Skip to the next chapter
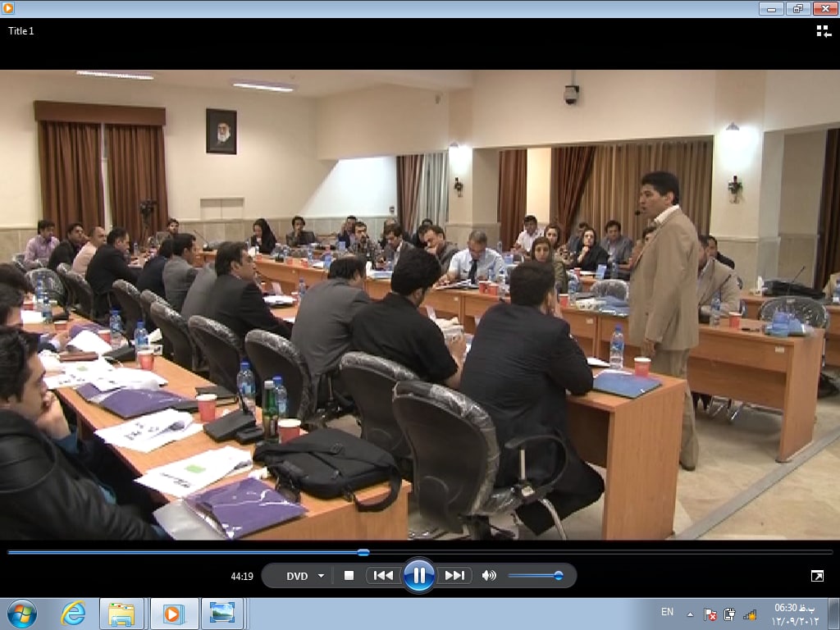 tap(454, 575)
